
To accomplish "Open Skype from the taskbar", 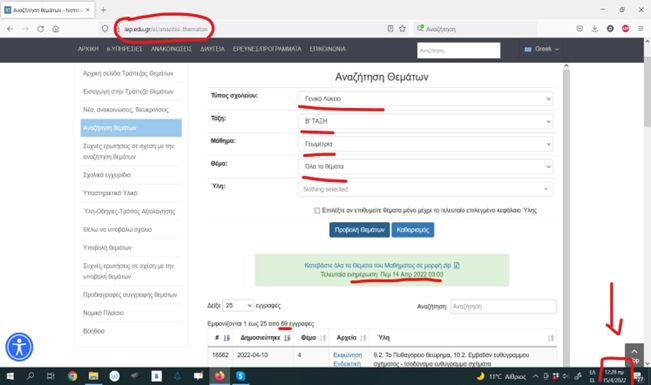I will click(240, 376).
